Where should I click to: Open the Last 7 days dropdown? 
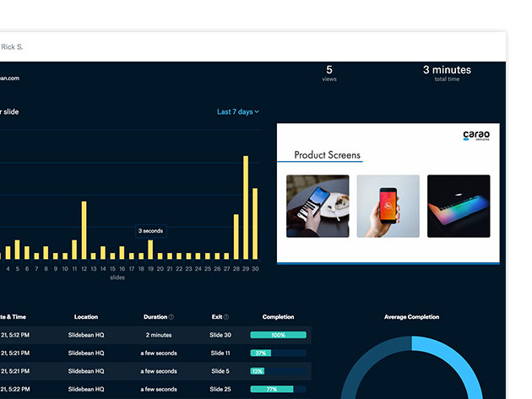[238, 111]
